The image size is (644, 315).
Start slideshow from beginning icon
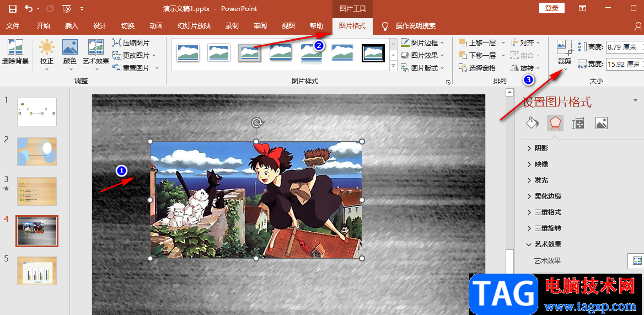coord(66,8)
